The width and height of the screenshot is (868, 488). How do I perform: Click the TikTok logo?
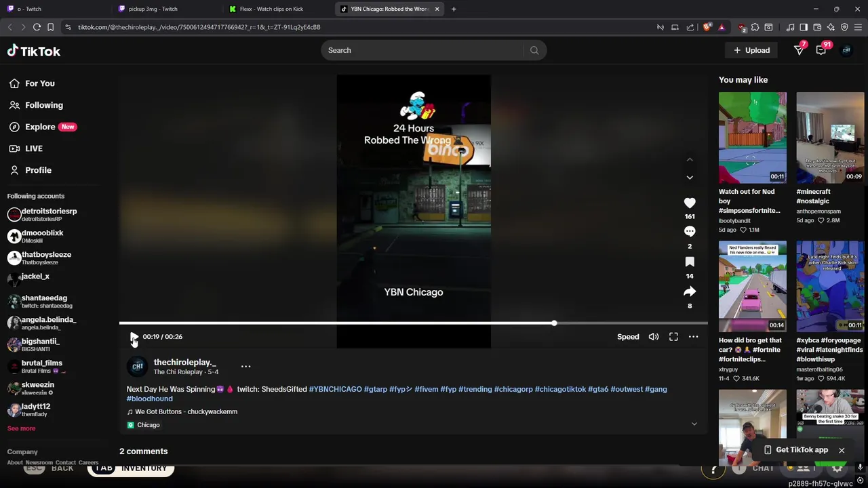click(x=34, y=51)
